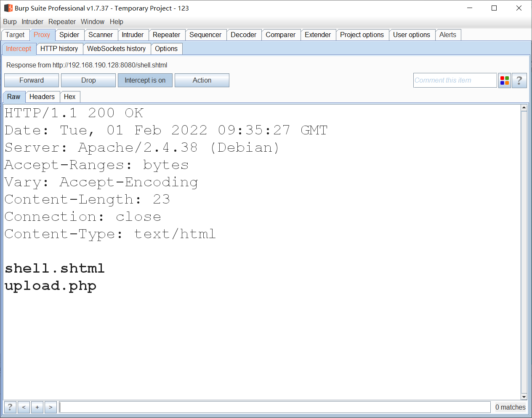Open the User options tab
Viewport: 532px width, 418px height.
[412, 35]
